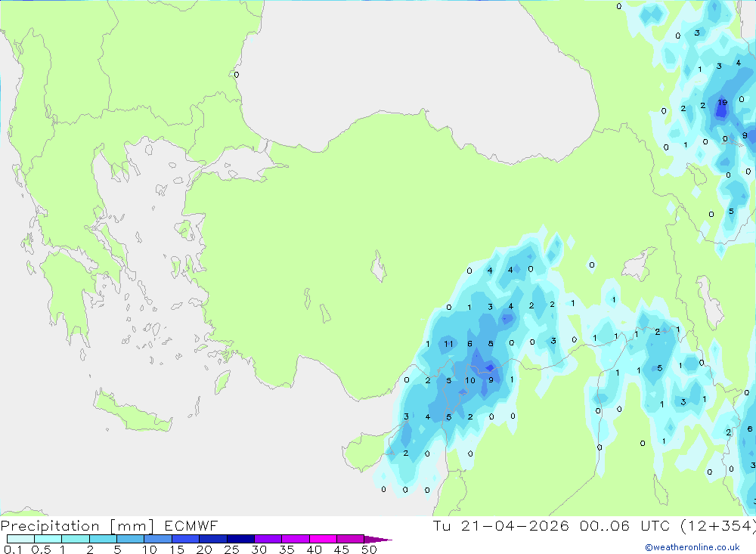Click the 0.5–1 mm legend swatch
This screenshot has width=756, height=554.
click(48, 539)
